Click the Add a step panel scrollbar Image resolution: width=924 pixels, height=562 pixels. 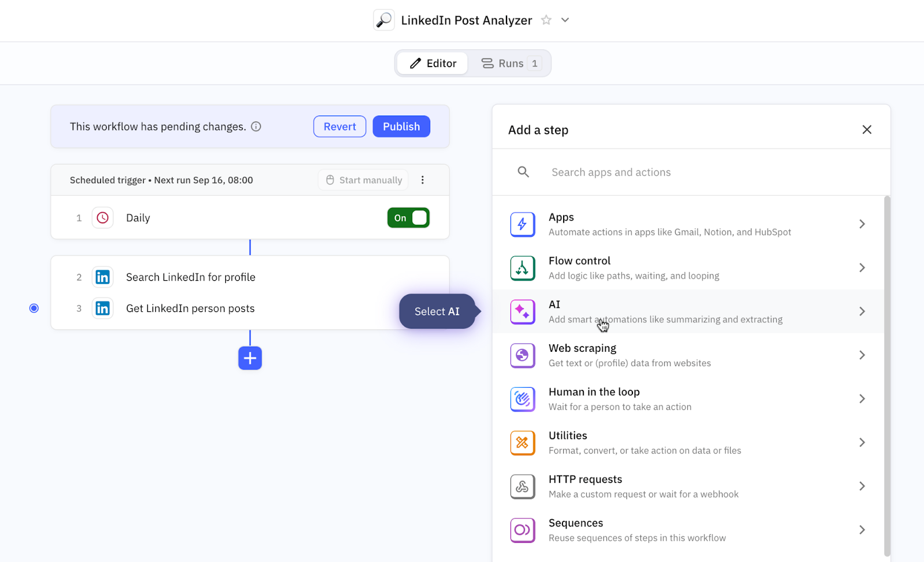coord(887,375)
